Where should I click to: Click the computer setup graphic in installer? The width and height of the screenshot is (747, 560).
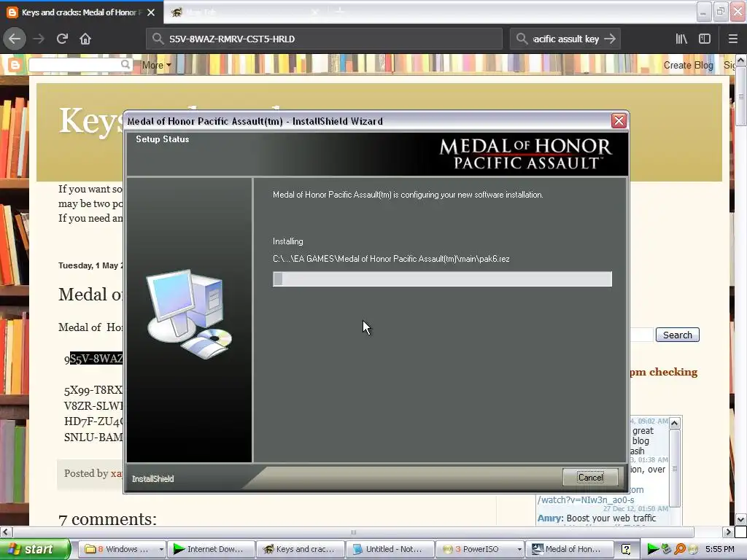coord(189,314)
